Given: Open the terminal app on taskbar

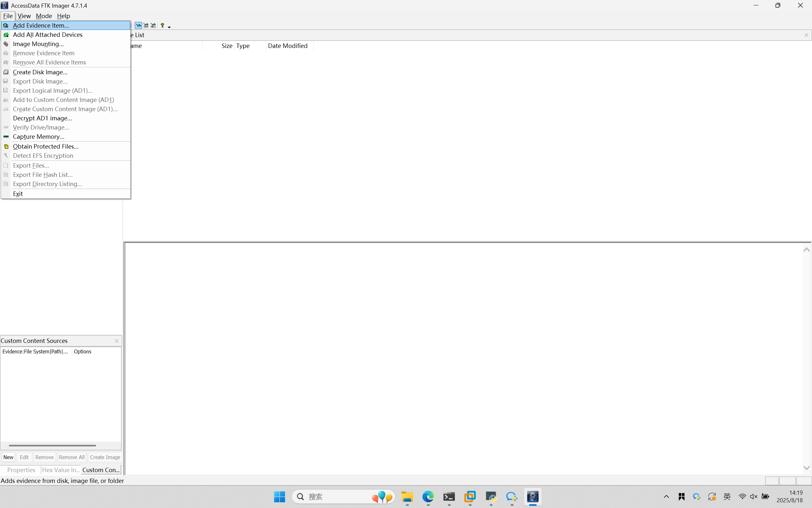Looking at the screenshot, I should (x=449, y=497).
